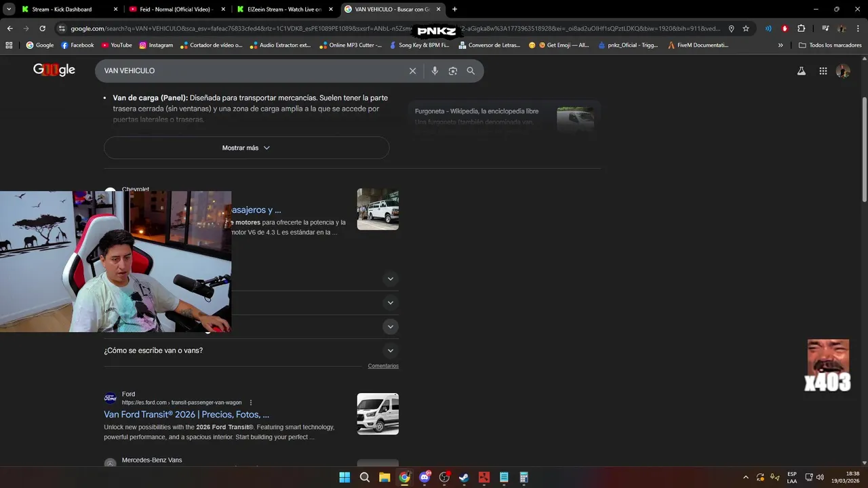Open the Chrome three-dot menu
868x488 pixels.
coord(858,28)
